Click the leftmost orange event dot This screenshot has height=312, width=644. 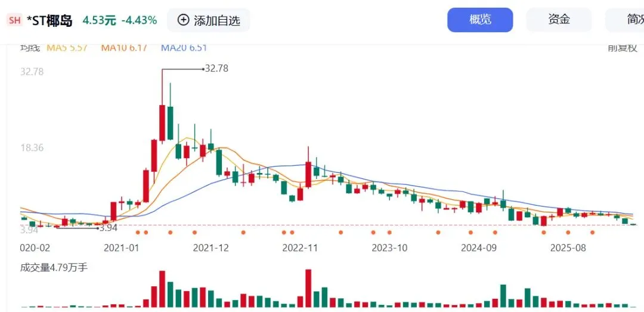coord(138,233)
